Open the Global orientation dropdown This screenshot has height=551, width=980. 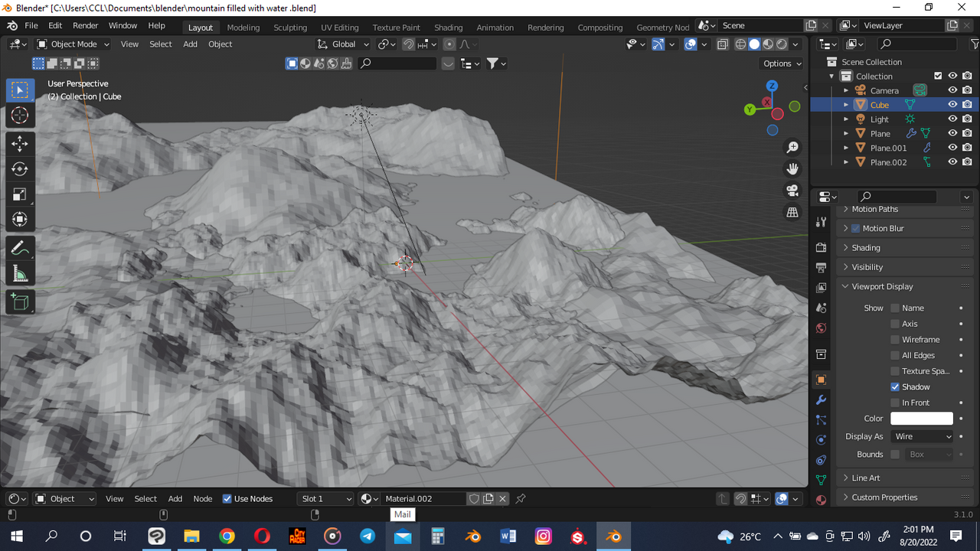click(344, 44)
